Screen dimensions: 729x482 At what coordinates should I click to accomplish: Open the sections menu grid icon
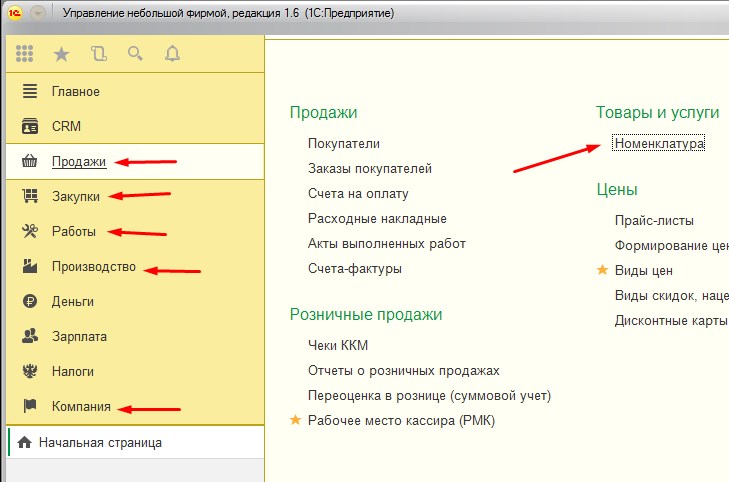pyautogui.click(x=26, y=54)
